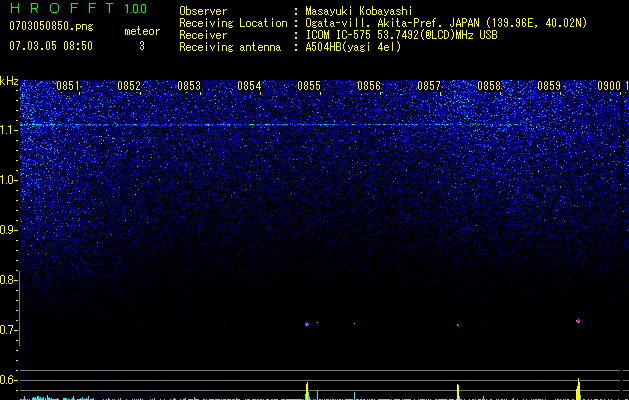
Task: Click the kHz axis unit label
Action: point(9,81)
